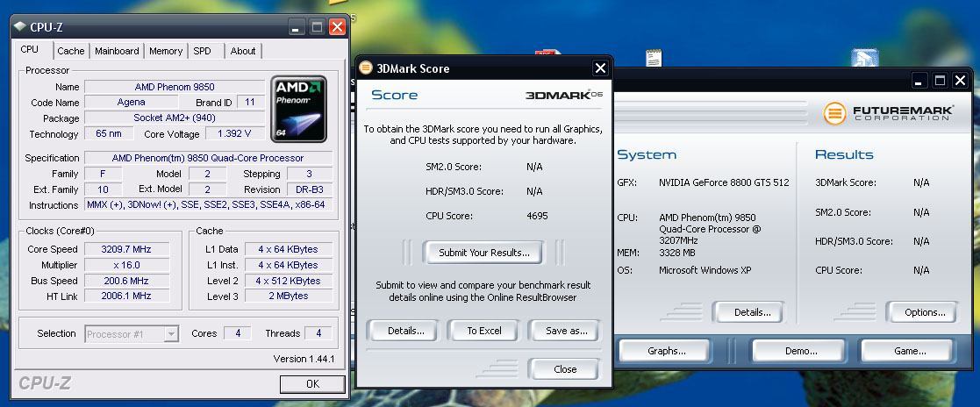Click the Brand ID value 11
This screenshot has height=407, width=980.
250,103
